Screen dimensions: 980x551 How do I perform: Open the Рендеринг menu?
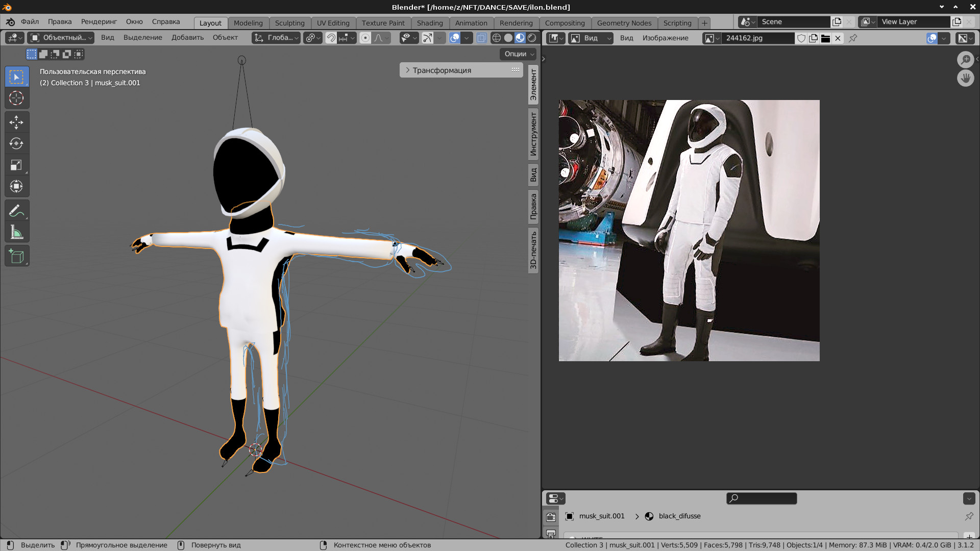point(99,22)
